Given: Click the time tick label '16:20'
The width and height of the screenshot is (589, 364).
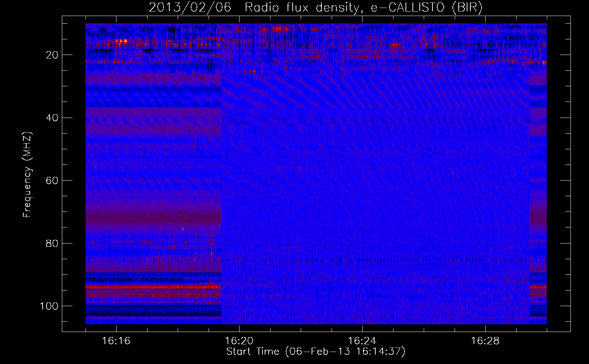Looking at the screenshot, I should [x=239, y=341].
